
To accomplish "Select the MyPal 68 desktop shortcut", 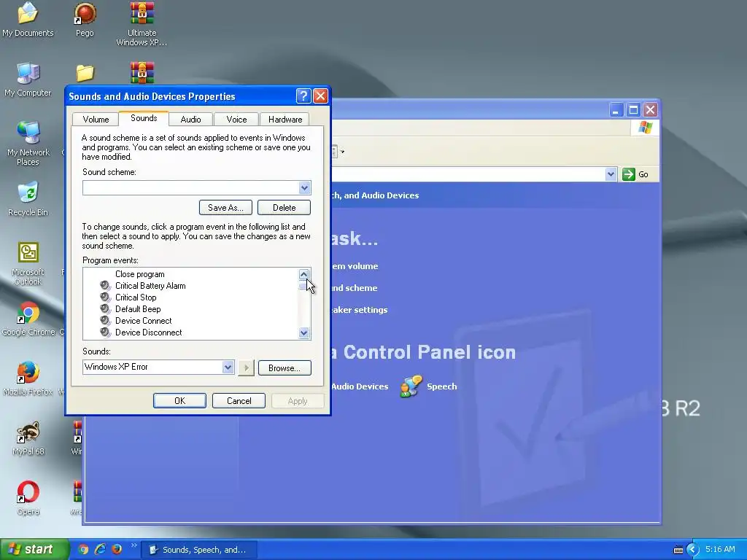I will 28,438.
